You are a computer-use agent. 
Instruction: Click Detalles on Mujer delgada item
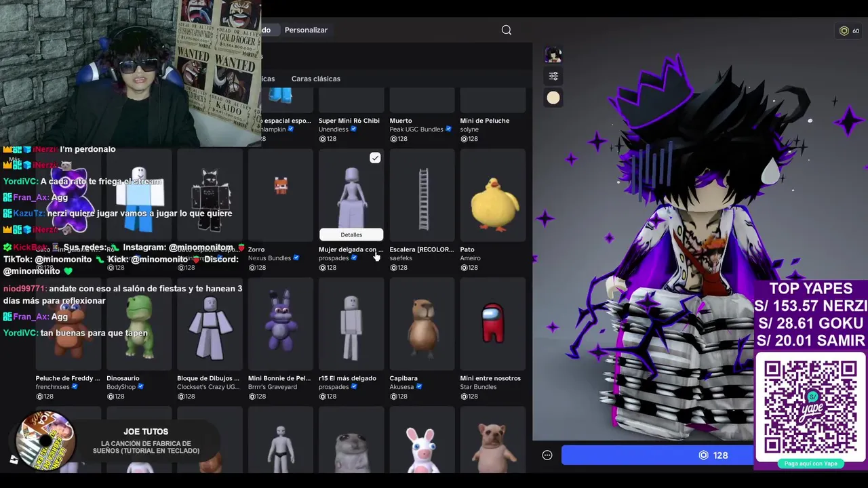click(x=351, y=235)
